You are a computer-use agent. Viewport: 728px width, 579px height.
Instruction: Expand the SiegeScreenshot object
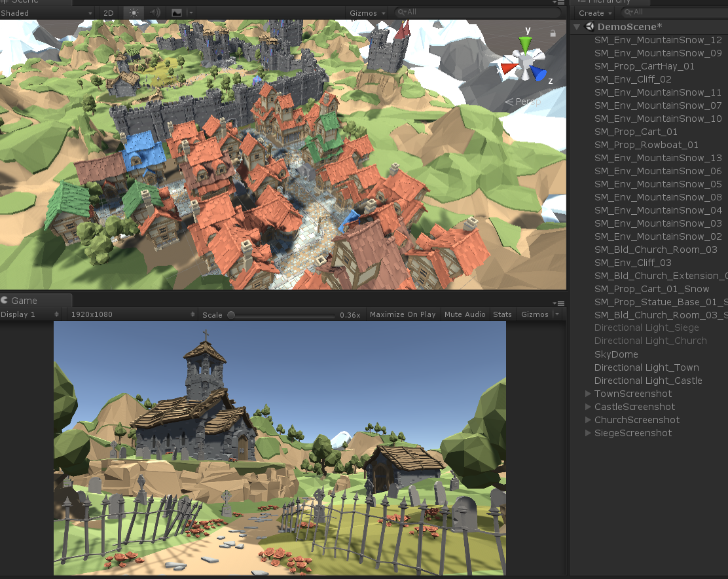[x=588, y=433]
